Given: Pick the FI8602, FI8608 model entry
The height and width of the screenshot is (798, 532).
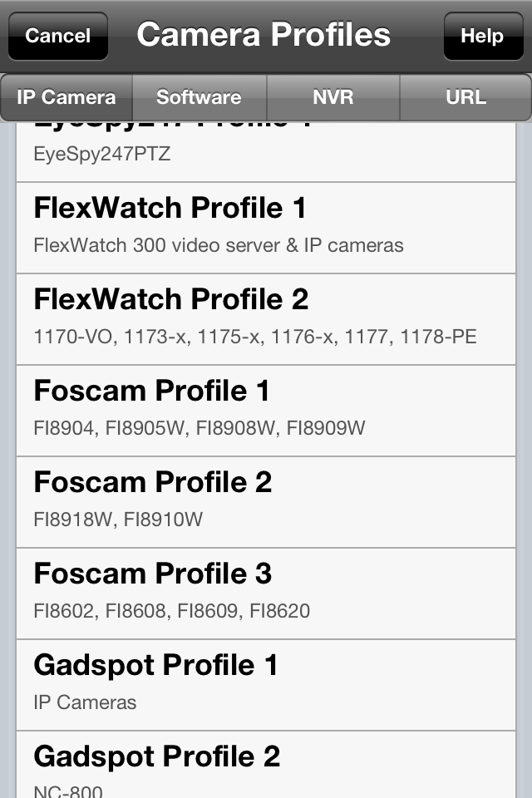Looking at the screenshot, I should (x=171, y=611).
